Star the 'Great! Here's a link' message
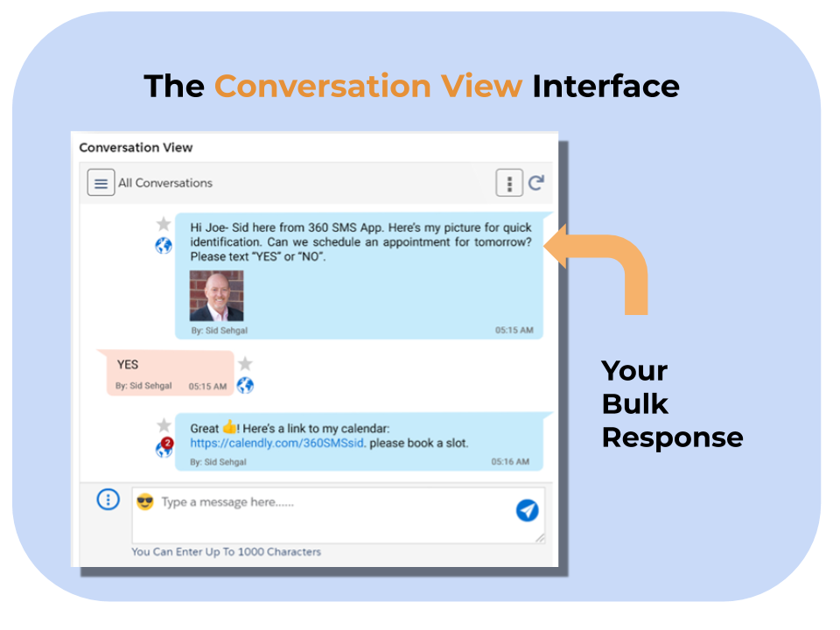 click(x=164, y=425)
